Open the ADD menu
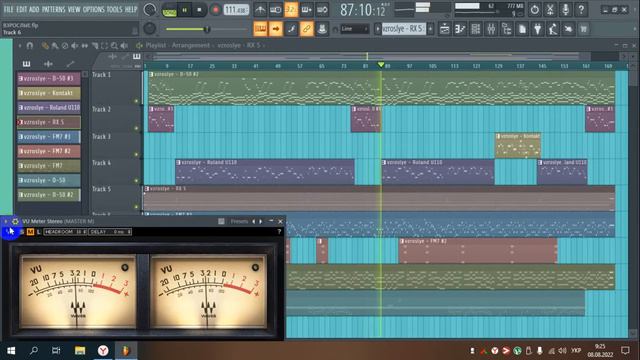The height and width of the screenshot is (360, 640). pyautogui.click(x=34, y=9)
